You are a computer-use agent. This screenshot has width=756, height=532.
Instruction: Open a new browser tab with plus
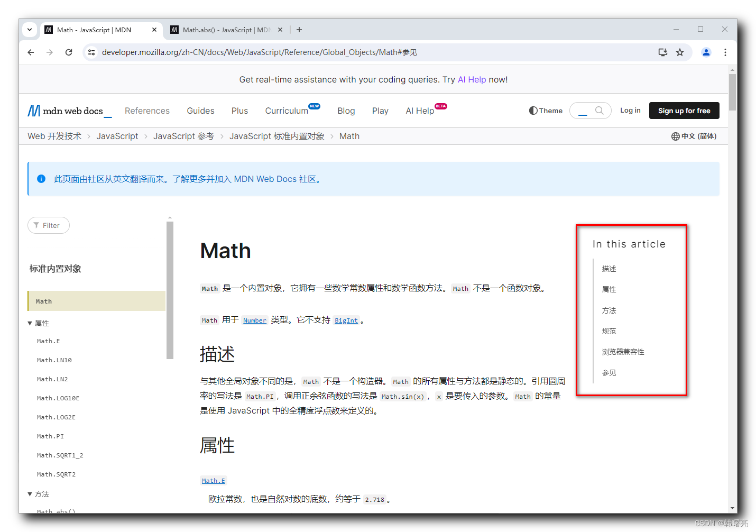pyautogui.click(x=299, y=30)
